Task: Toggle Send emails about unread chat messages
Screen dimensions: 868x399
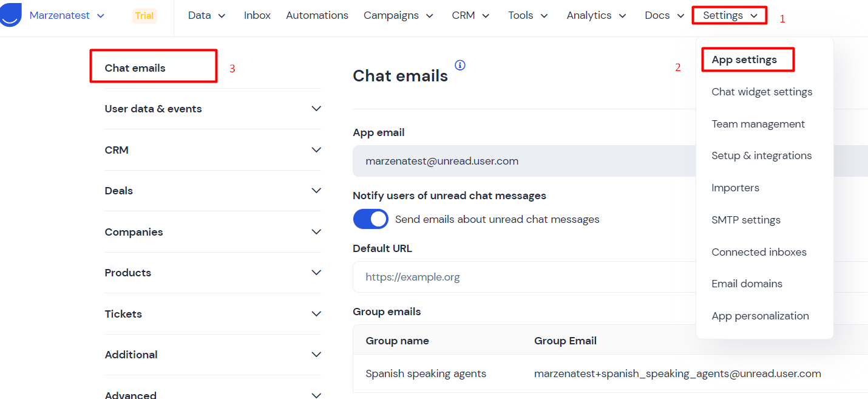Action: pos(371,219)
